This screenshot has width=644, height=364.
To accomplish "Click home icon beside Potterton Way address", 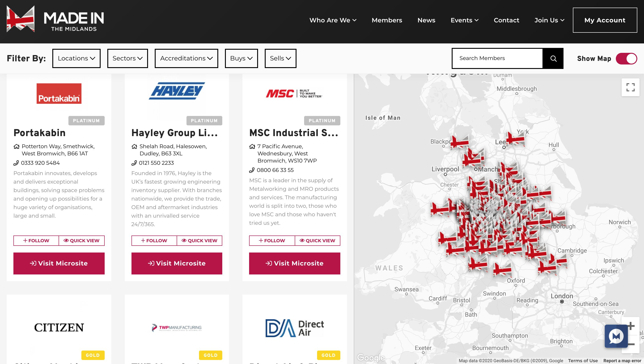I will pyautogui.click(x=17, y=146).
